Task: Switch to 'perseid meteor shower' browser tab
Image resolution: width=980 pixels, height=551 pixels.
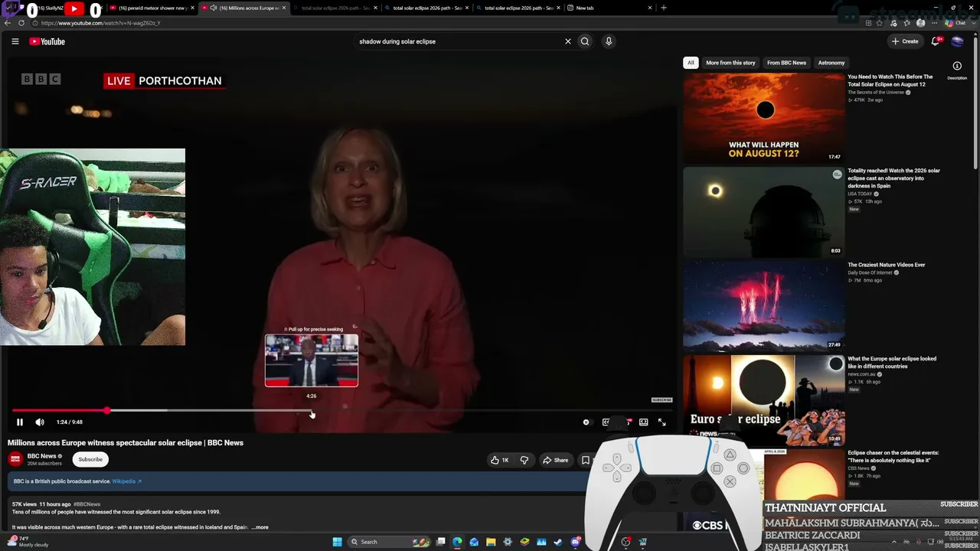Action: [x=152, y=8]
